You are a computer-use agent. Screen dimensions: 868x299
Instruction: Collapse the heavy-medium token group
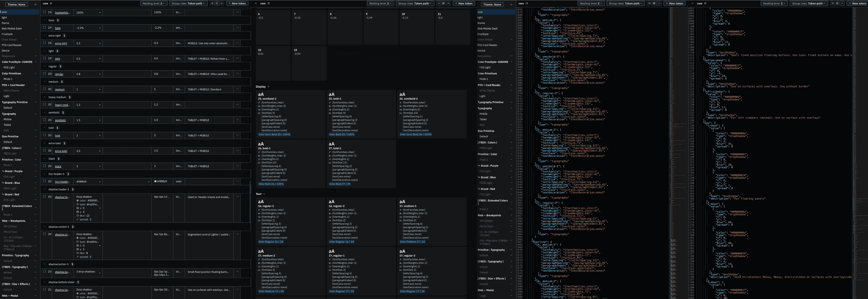pyautogui.click(x=45, y=97)
